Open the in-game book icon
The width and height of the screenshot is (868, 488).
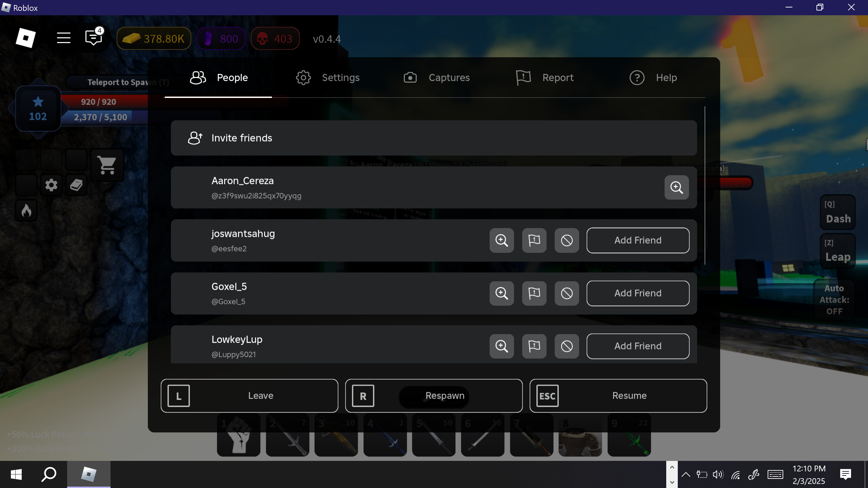tap(76, 185)
